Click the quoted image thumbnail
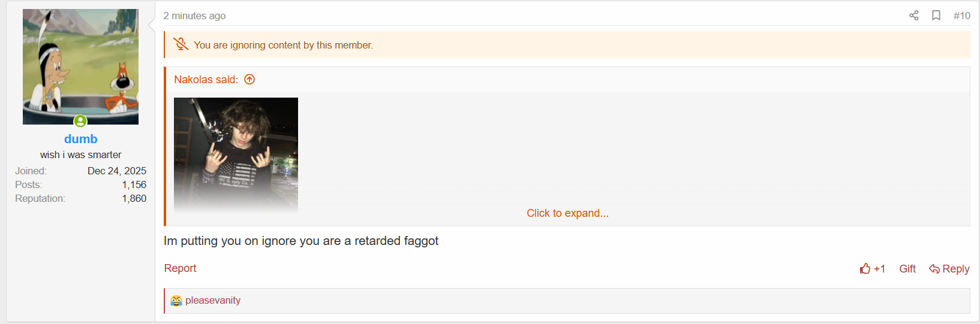The image size is (980, 324). (236, 155)
